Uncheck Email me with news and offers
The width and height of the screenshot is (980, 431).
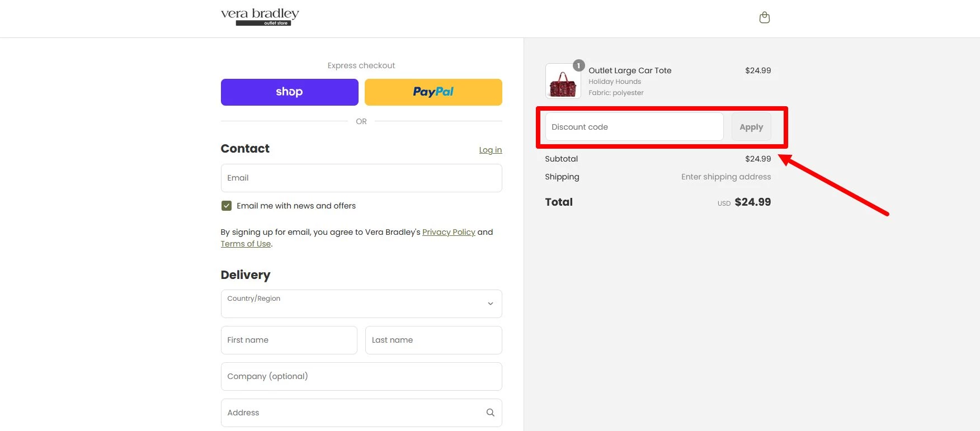(x=227, y=206)
